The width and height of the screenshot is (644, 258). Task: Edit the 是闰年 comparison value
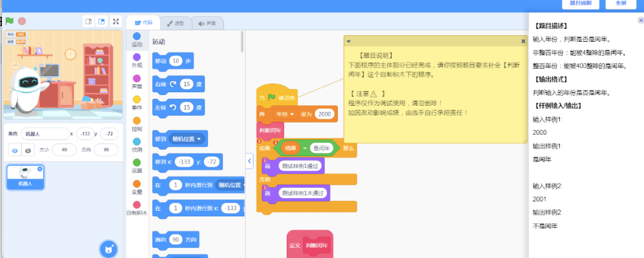322,148
